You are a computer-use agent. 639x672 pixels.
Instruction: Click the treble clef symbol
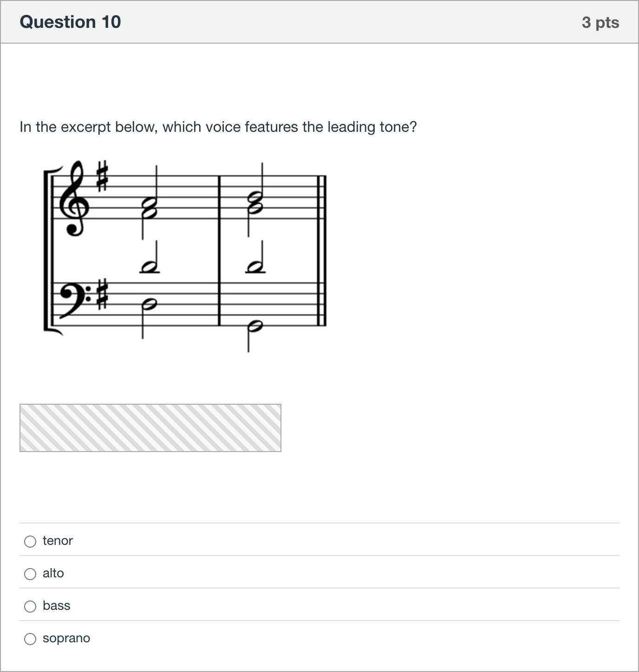pos(74,199)
